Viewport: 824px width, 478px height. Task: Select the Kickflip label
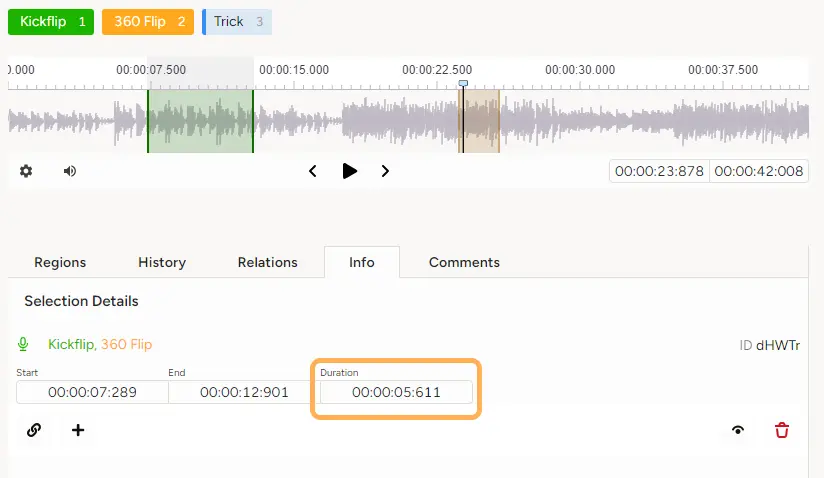point(52,21)
